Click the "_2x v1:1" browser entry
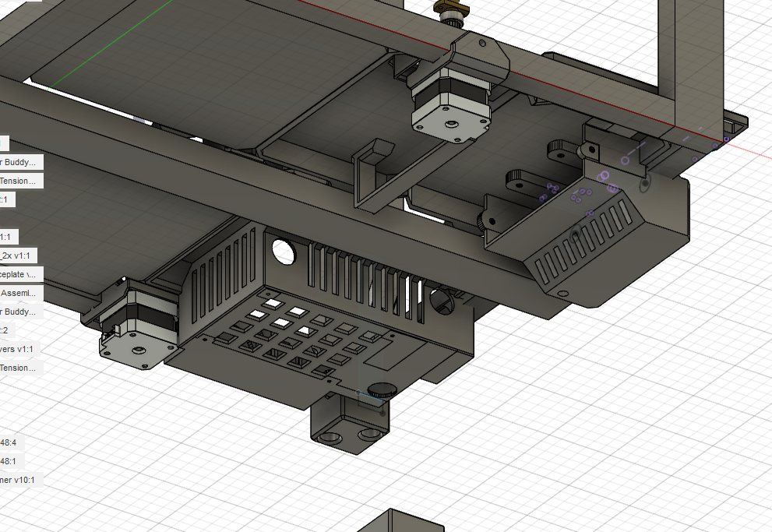 point(19,255)
